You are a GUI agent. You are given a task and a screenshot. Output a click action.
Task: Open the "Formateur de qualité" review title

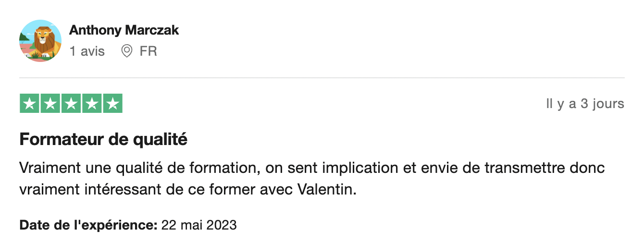point(103,140)
